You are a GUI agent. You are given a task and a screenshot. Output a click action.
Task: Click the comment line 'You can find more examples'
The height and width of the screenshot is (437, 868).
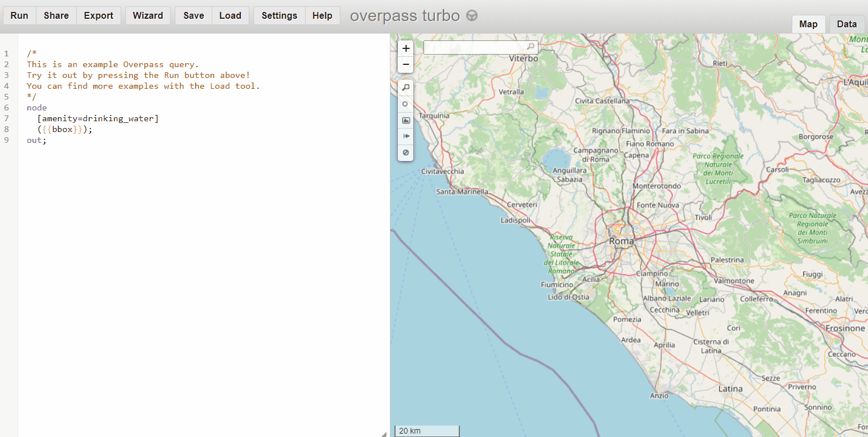(143, 86)
